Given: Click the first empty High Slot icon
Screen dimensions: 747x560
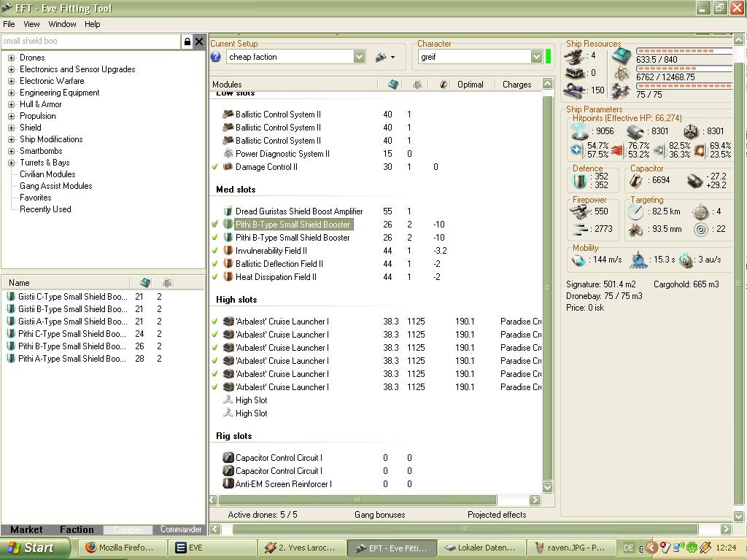Looking at the screenshot, I should [x=228, y=400].
